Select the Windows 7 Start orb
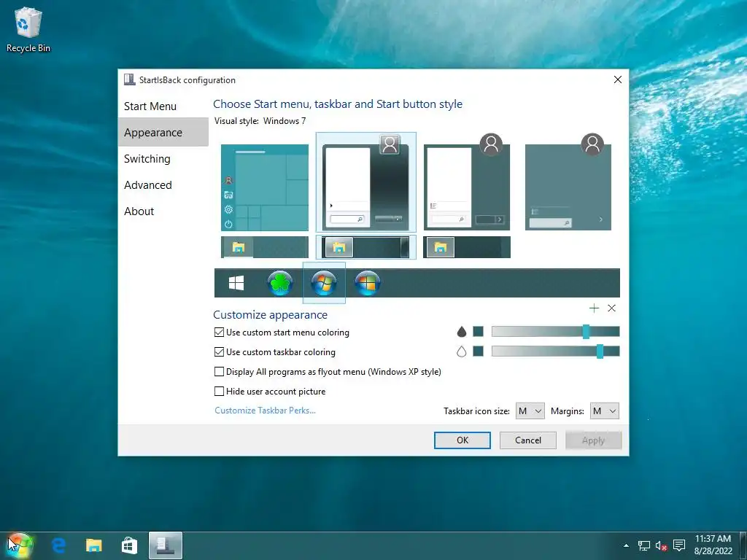This screenshot has width=747, height=560. point(324,283)
